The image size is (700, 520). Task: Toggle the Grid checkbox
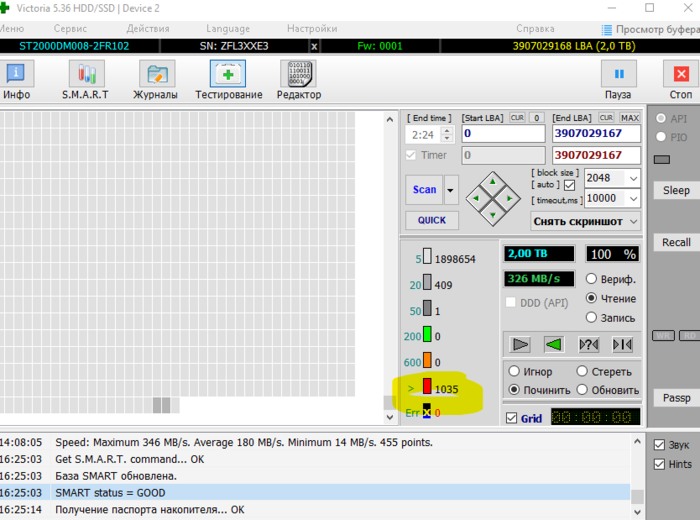point(512,418)
